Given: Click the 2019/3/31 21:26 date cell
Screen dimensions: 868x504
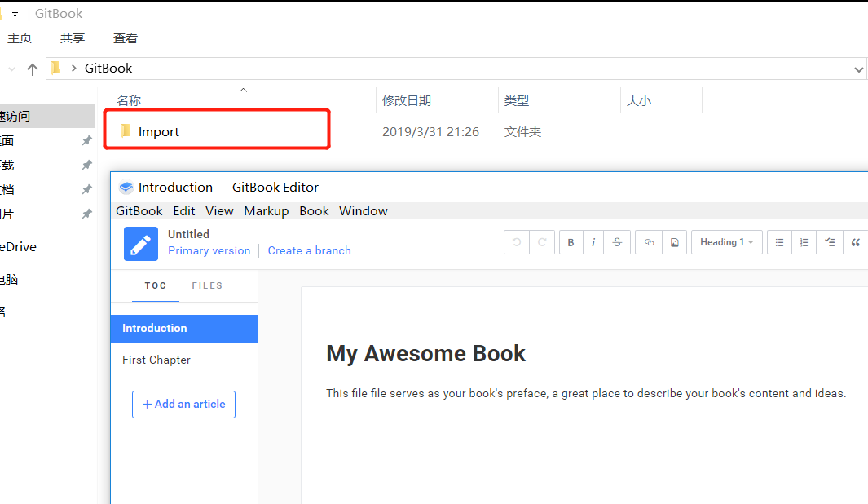Looking at the screenshot, I should click(x=430, y=132).
